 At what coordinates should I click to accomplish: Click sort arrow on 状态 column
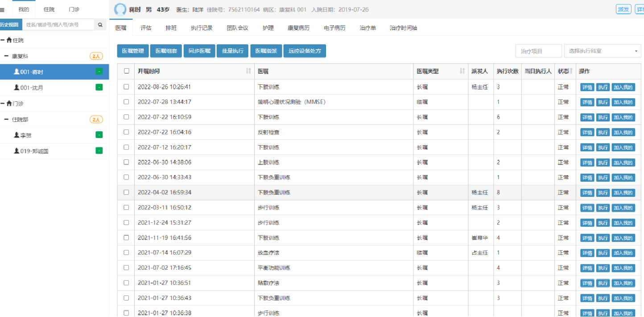coord(571,71)
